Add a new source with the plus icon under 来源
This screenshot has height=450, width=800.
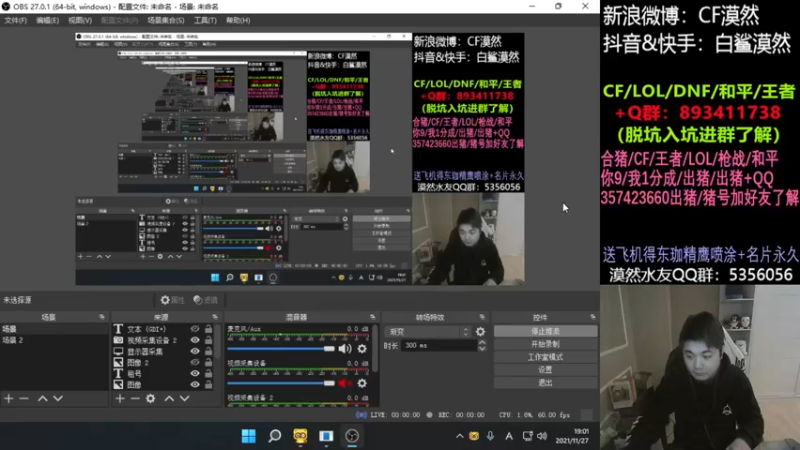tap(119, 398)
